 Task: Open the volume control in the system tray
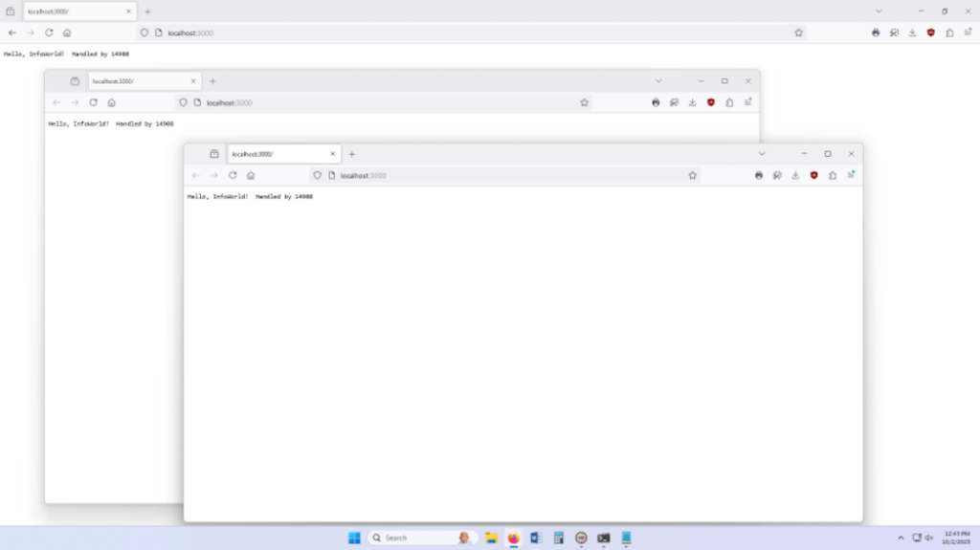(929, 538)
